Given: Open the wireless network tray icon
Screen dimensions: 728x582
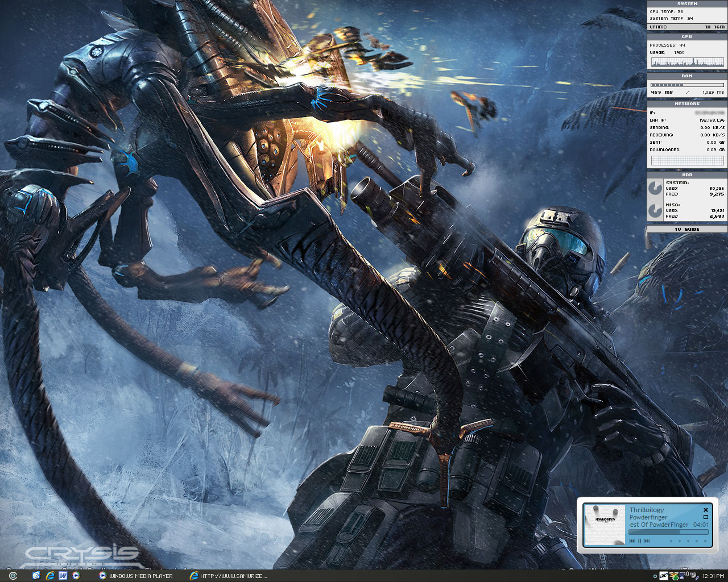Looking at the screenshot, I should [684, 575].
